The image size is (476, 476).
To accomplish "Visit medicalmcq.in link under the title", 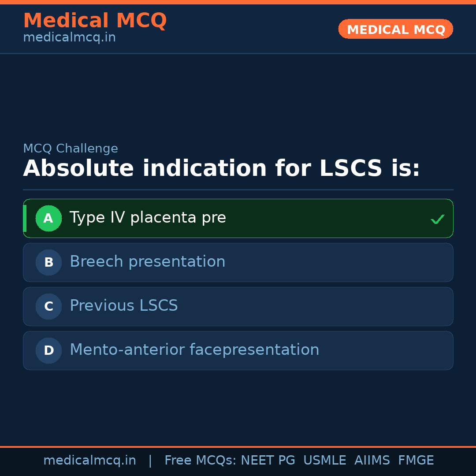I will click(69, 38).
